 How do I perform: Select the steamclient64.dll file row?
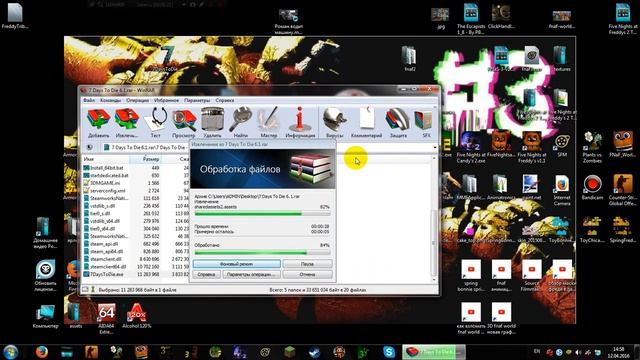point(136,267)
